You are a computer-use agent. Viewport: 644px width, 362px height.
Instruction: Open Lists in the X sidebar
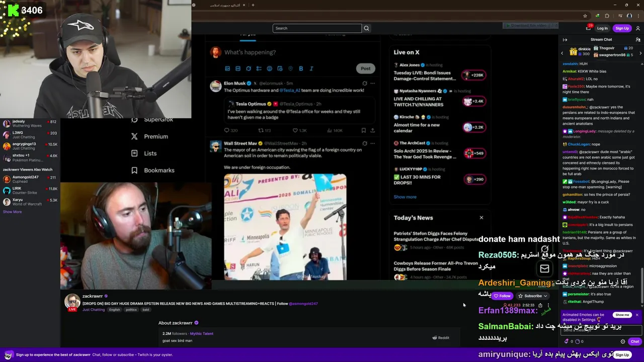144,153
